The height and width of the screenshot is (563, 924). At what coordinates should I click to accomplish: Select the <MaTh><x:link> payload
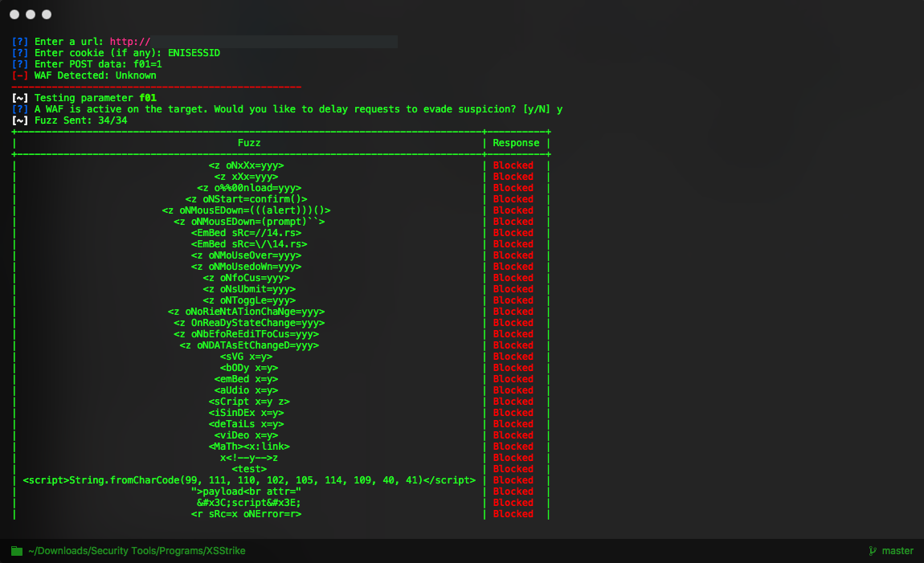point(249,446)
